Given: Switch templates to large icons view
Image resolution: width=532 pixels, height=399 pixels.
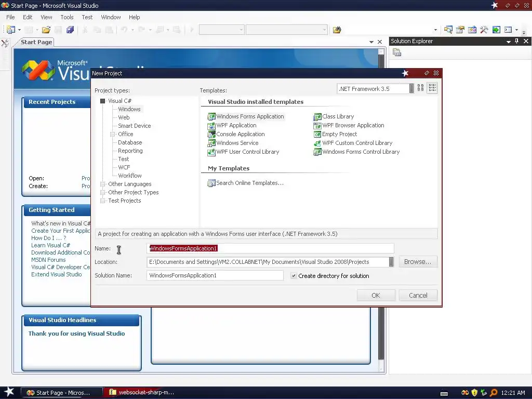Looking at the screenshot, I should (420, 88).
